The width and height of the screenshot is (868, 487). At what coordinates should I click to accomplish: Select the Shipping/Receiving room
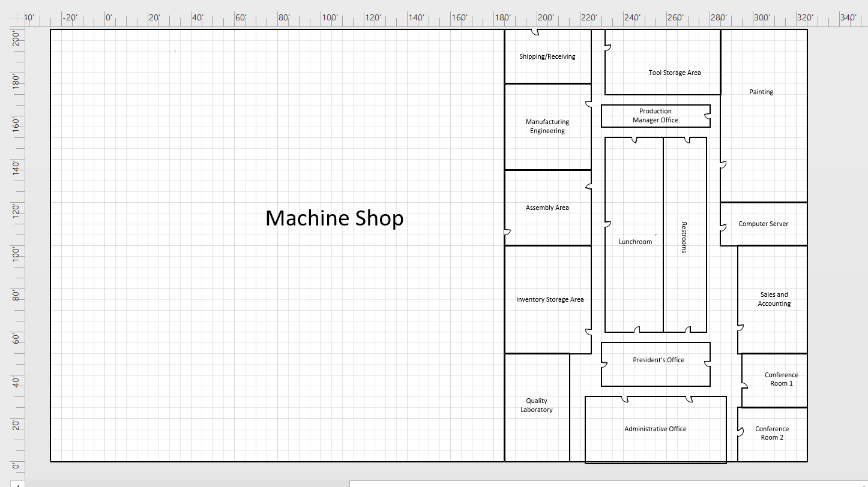coord(547,56)
